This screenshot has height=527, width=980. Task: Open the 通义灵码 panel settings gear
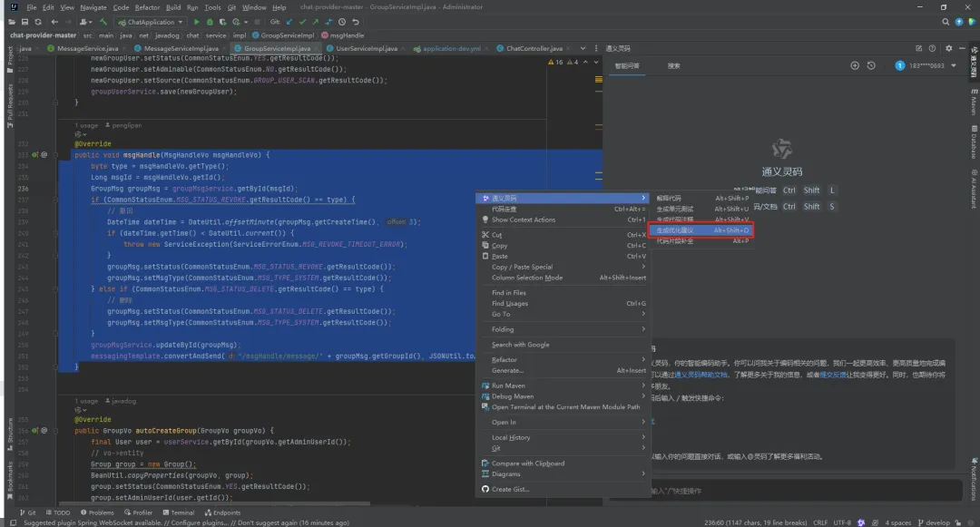(949, 48)
